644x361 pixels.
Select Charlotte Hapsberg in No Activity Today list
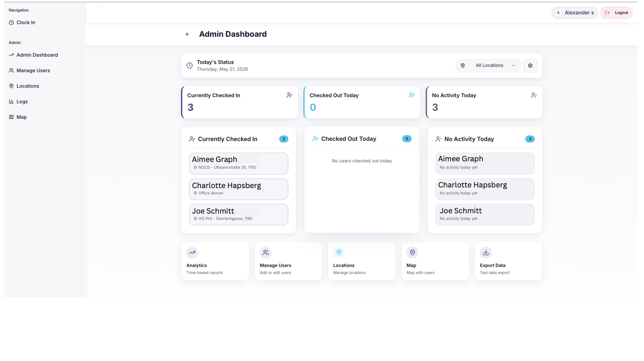tap(485, 189)
